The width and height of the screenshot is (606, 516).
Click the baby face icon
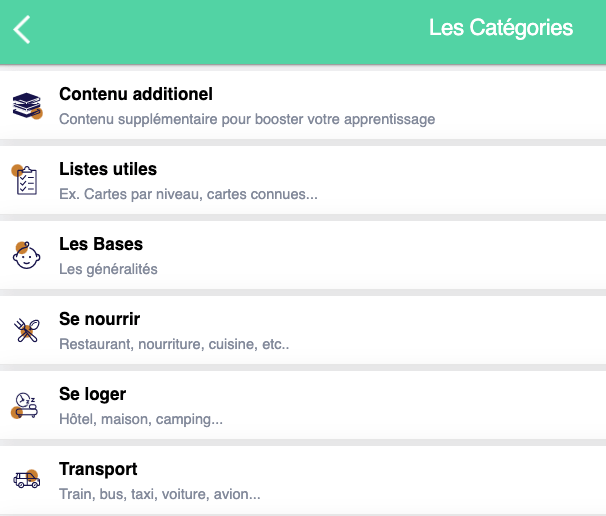coord(27,255)
